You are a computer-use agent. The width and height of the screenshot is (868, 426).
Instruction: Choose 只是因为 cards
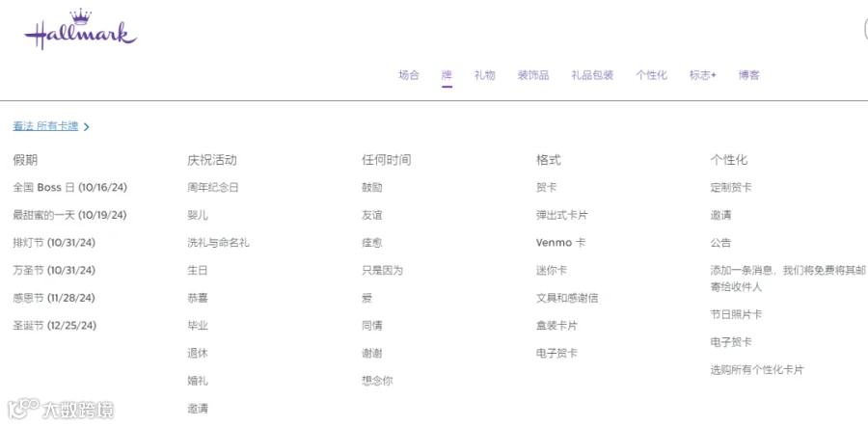(x=382, y=271)
